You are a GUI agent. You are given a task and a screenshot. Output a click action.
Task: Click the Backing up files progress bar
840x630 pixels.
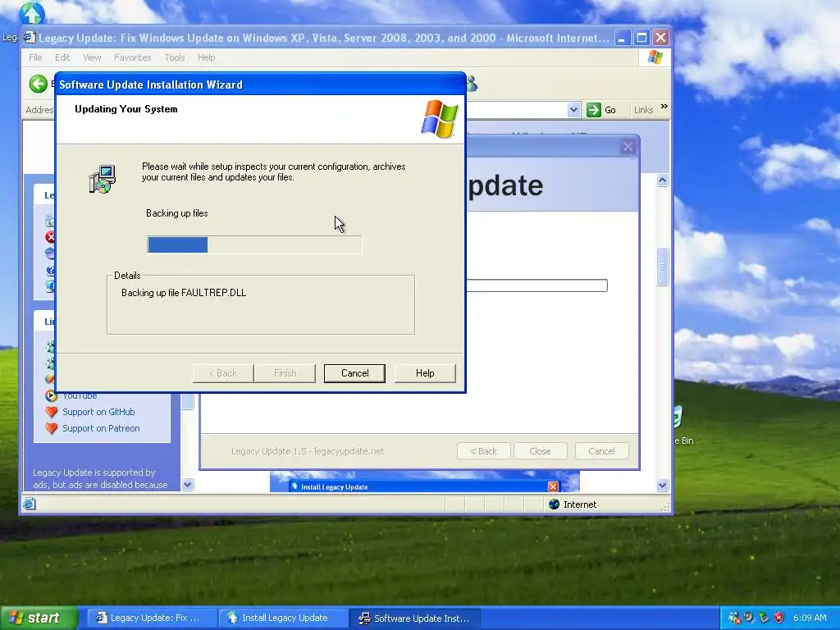pyautogui.click(x=254, y=244)
